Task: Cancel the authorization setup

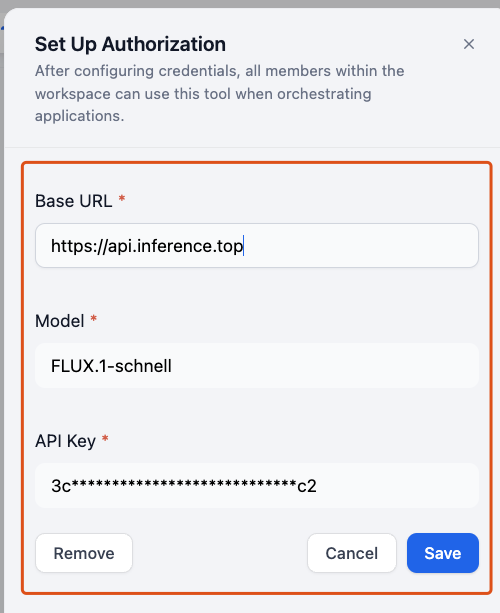Action: coord(351,553)
